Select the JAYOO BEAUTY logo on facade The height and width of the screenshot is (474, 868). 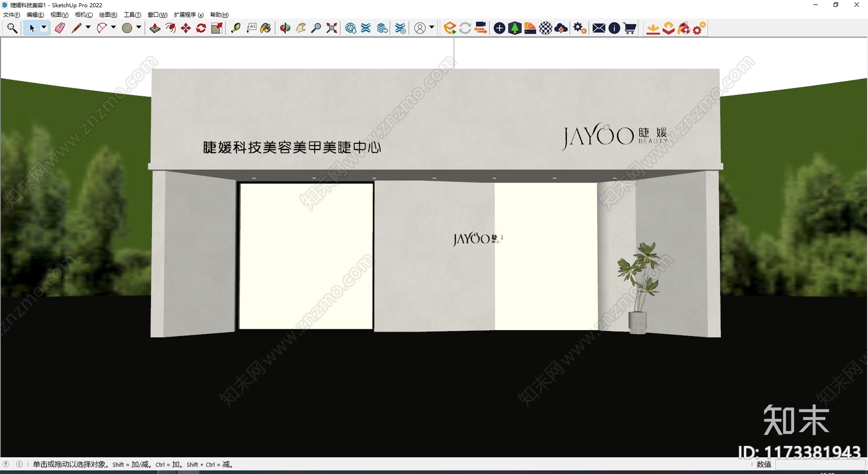(x=615, y=136)
